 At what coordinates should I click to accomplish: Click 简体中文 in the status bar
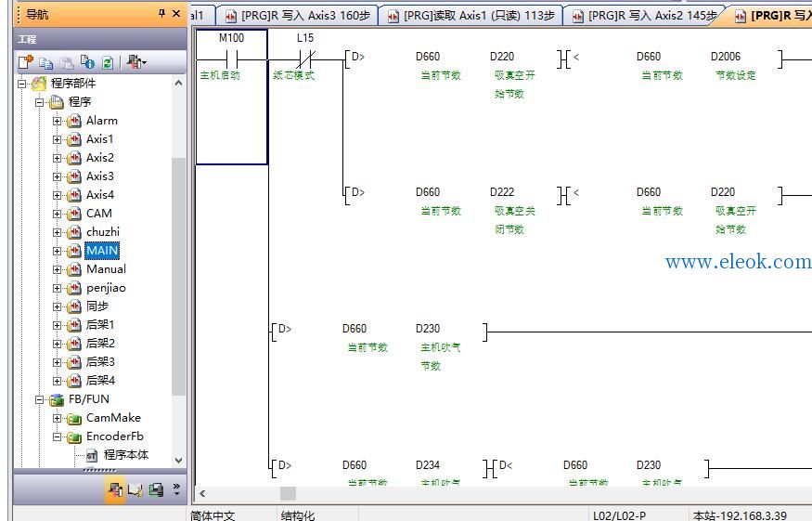pos(213,515)
